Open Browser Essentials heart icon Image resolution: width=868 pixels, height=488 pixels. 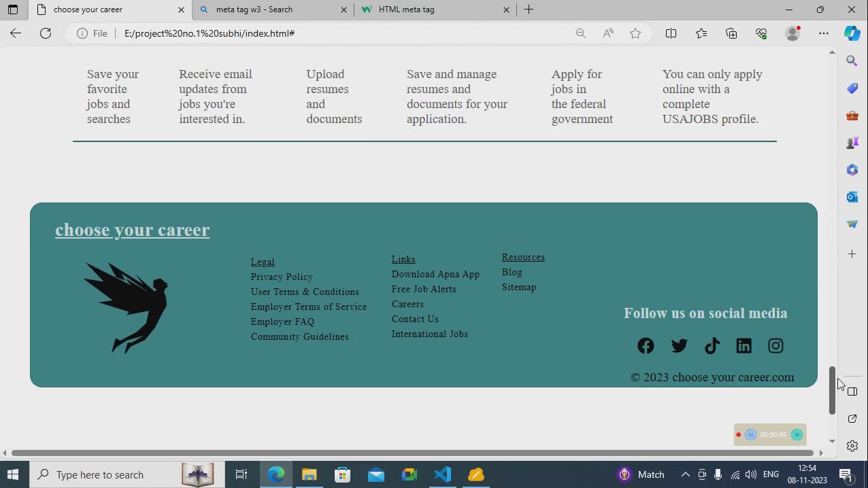761,33
